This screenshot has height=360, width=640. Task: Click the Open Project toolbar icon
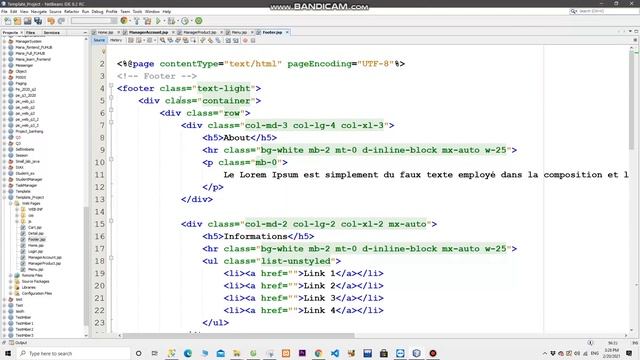27,21
